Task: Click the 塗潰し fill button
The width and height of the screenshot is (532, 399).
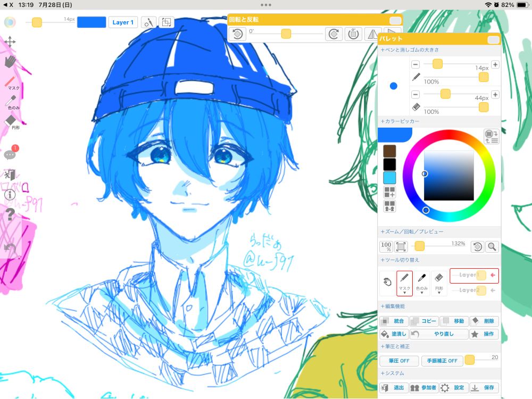Action: pos(394,334)
